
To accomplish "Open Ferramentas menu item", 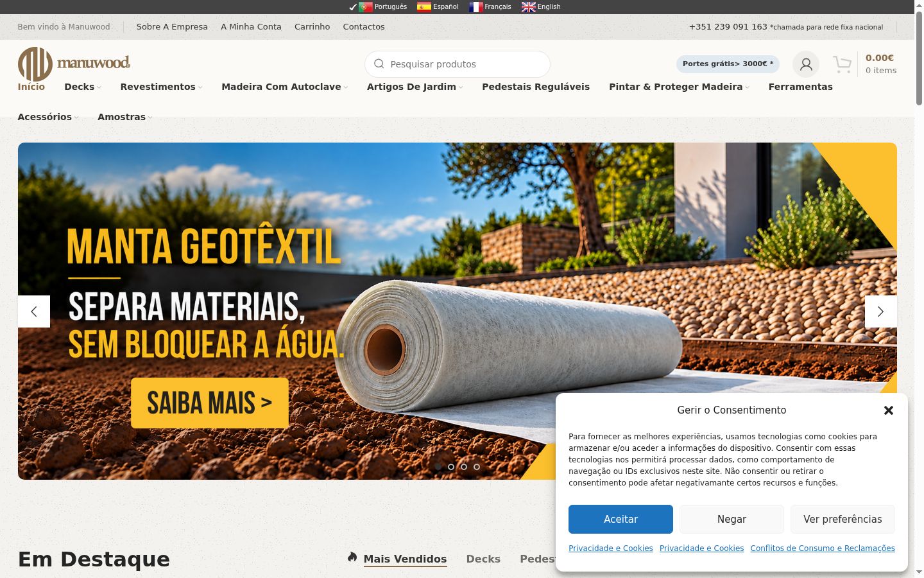I will pyautogui.click(x=800, y=87).
